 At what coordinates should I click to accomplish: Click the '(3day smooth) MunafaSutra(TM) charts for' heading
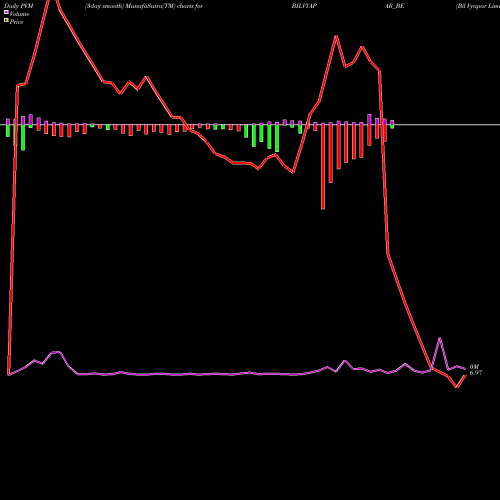click(144, 6)
